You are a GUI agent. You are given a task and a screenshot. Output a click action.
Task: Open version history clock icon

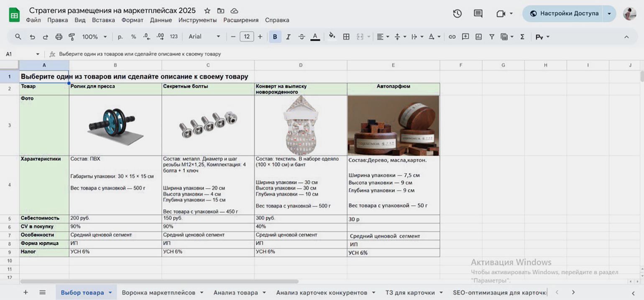pyautogui.click(x=457, y=13)
